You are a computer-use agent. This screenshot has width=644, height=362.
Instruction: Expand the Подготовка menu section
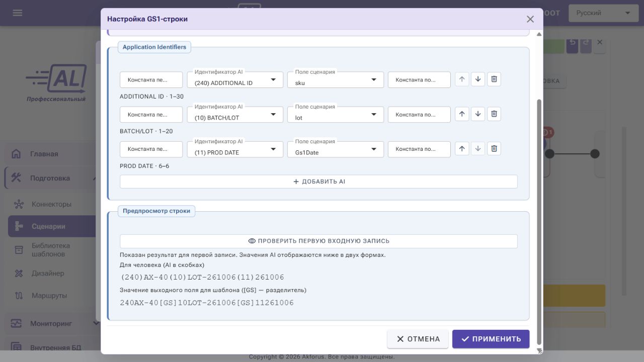[x=50, y=178]
